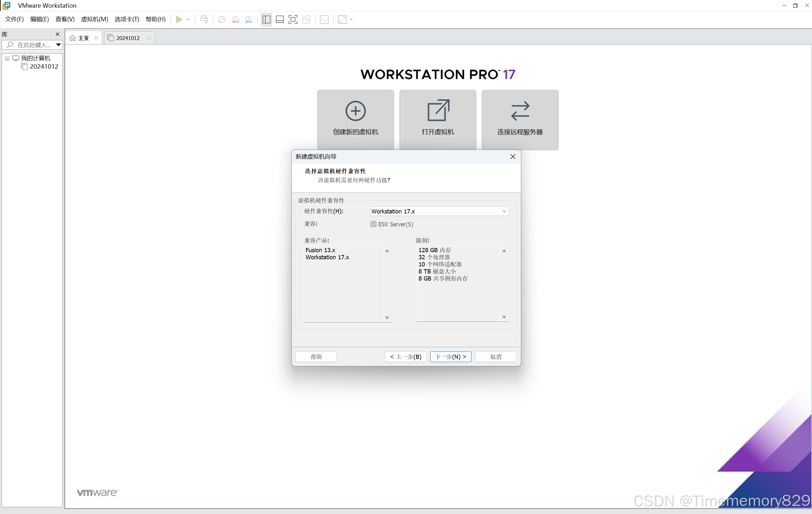812x514 pixels.
Task: Select Workstation 17.x in 兼容产品 list
Action: [x=327, y=257]
